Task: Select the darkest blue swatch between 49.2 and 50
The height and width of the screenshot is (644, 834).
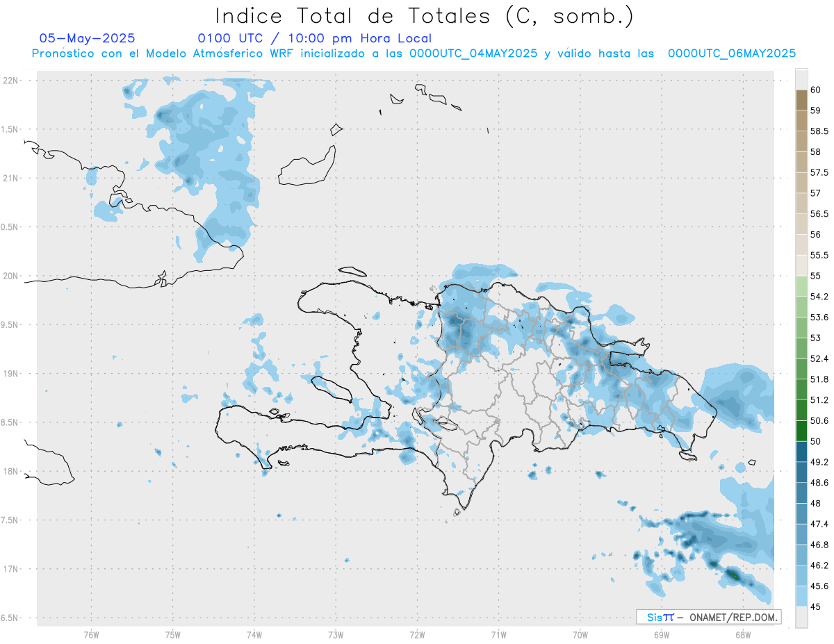Action: pyautogui.click(x=801, y=452)
